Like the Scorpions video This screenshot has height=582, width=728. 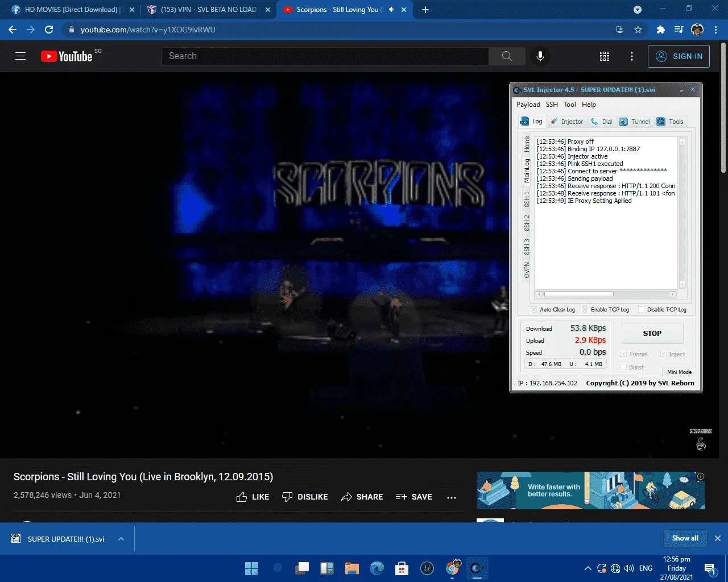(x=253, y=497)
